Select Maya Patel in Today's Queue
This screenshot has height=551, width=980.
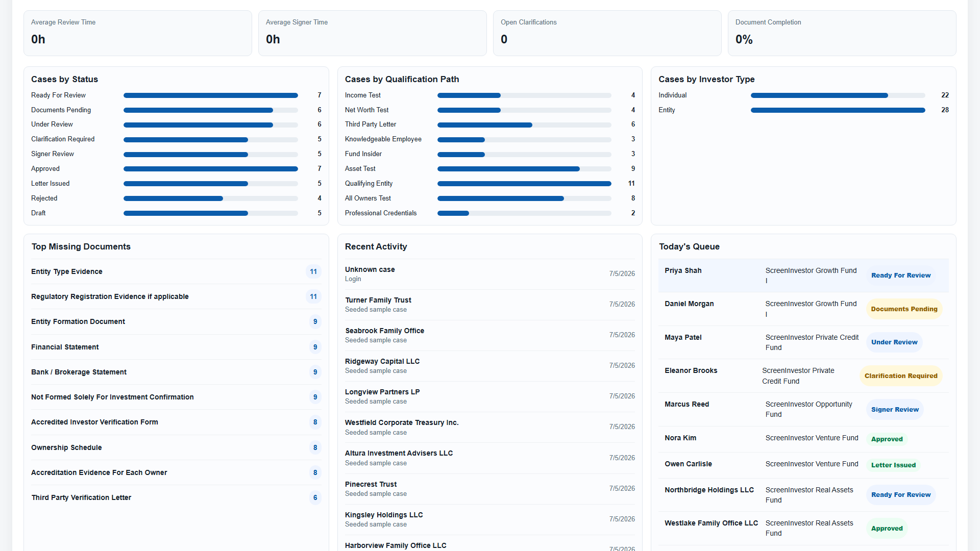tap(803, 342)
